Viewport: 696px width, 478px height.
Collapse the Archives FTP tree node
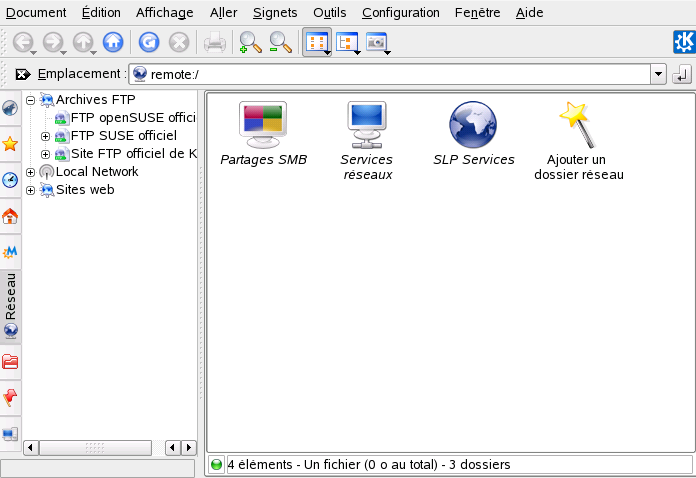pyautogui.click(x=30, y=100)
